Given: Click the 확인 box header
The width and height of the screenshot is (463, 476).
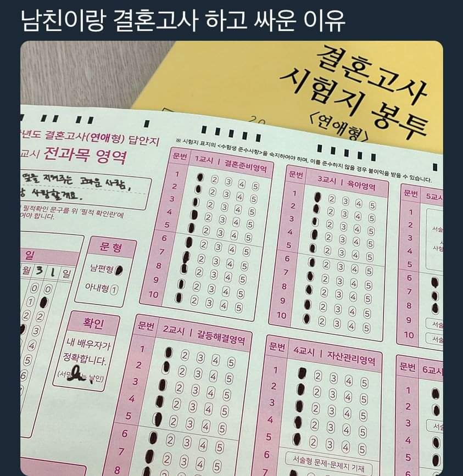Looking at the screenshot, I should [93, 323].
